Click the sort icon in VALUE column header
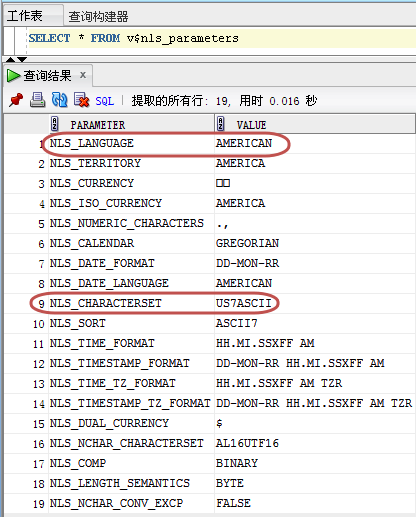 point(221,124)
